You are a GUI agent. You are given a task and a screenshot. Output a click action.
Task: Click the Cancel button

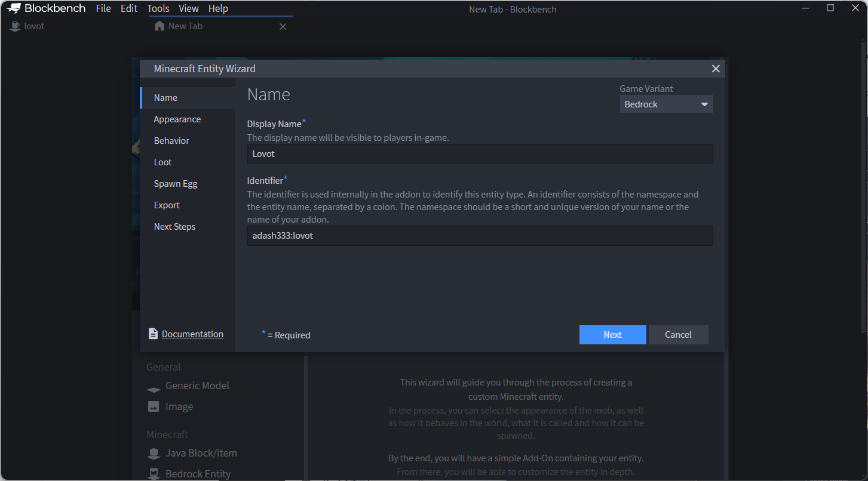(679, 335)
